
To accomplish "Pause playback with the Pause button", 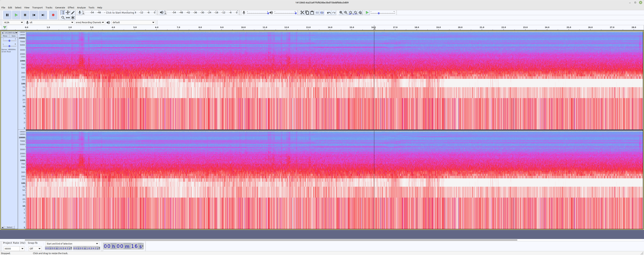I will [7, 15].
